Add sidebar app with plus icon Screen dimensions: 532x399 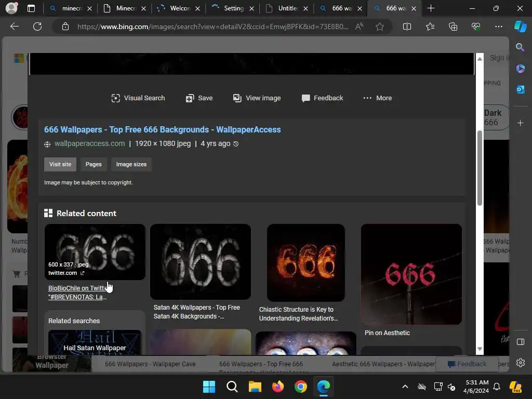[520, 123]
